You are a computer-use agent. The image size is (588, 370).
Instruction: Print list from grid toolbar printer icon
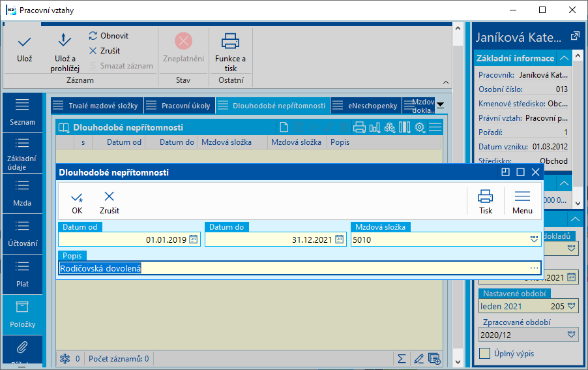coord(359,128)
